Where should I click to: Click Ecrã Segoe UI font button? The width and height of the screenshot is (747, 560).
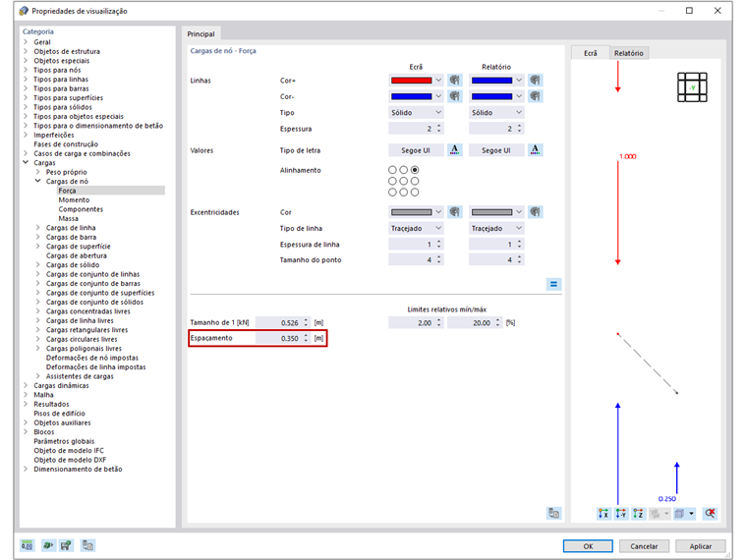(x=416, y=150)
